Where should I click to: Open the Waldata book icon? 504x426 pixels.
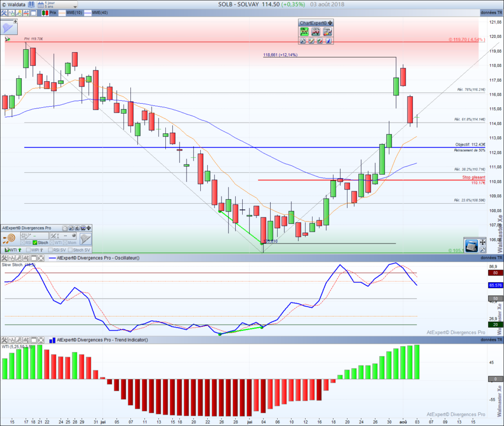(31, 4)
